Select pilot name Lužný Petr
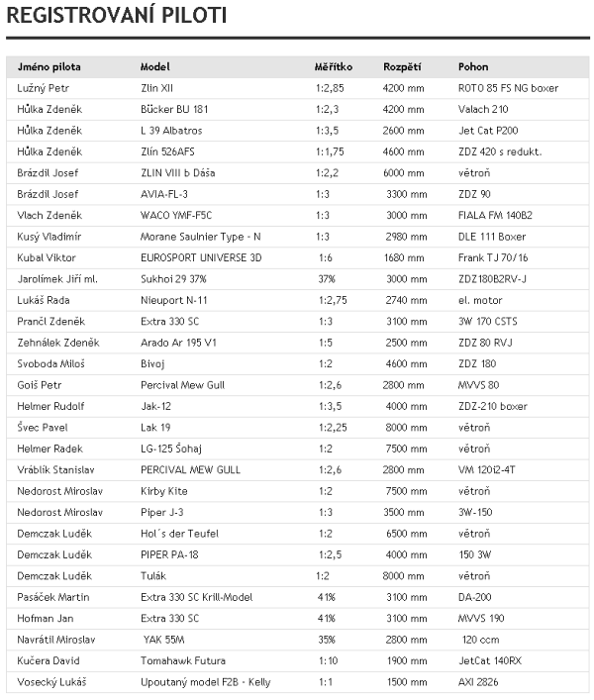 point(43,88)
